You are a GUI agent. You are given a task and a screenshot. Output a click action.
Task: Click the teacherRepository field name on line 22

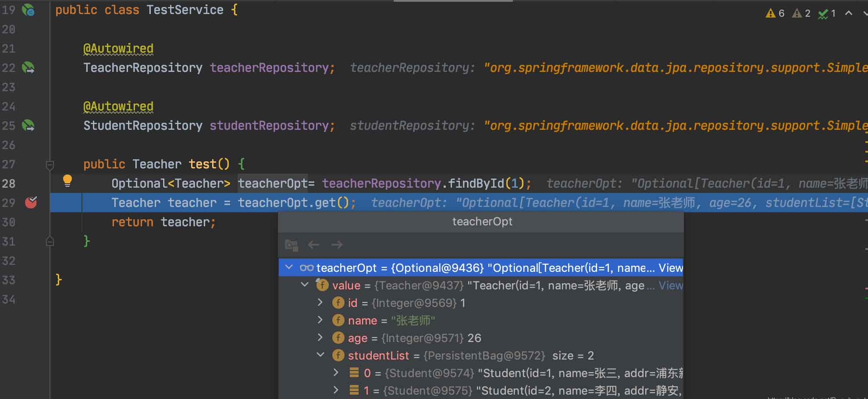pyautogui.click(x=269, y=68)
